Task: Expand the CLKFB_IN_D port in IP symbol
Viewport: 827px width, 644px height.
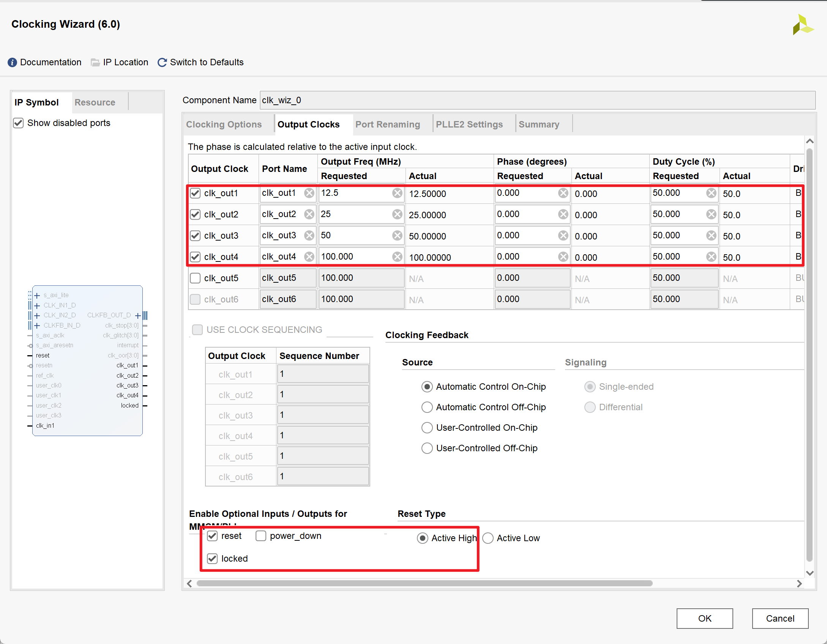Action: (37, 326)
